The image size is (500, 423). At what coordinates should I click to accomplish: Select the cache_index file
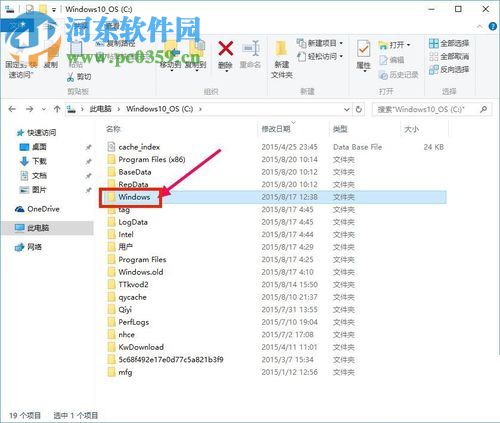tap(133, 147)
